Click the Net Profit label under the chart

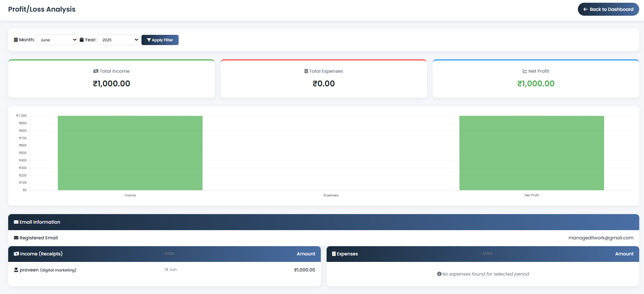(531, 195)
